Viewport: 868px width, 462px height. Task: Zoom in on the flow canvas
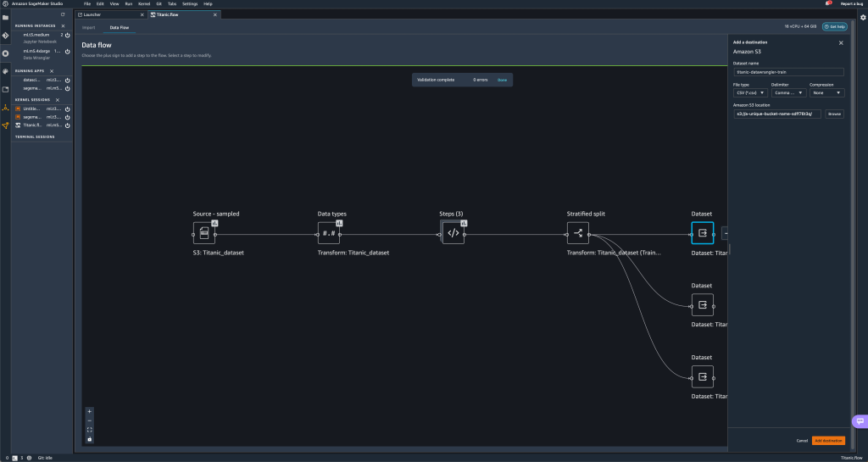click(90, 411)
